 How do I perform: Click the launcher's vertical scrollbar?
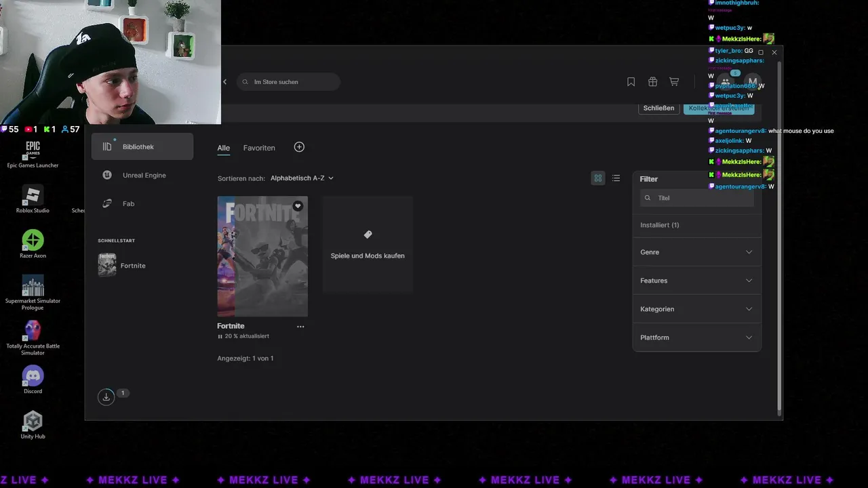pyautogui.click(x=779, y=237)
